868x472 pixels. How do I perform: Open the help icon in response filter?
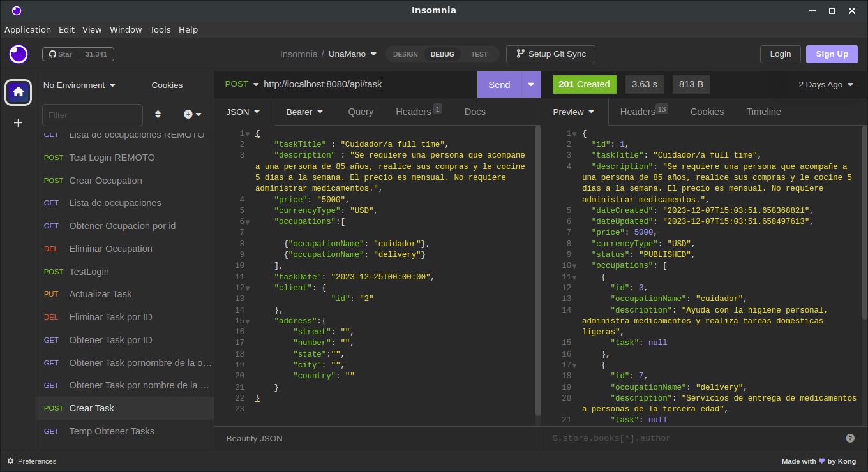pos(850,438)
